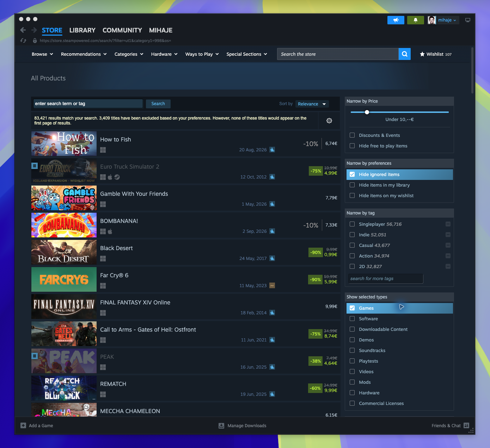Check the Casual tag filter
This screenshot has width=490, height=448.
352,245
